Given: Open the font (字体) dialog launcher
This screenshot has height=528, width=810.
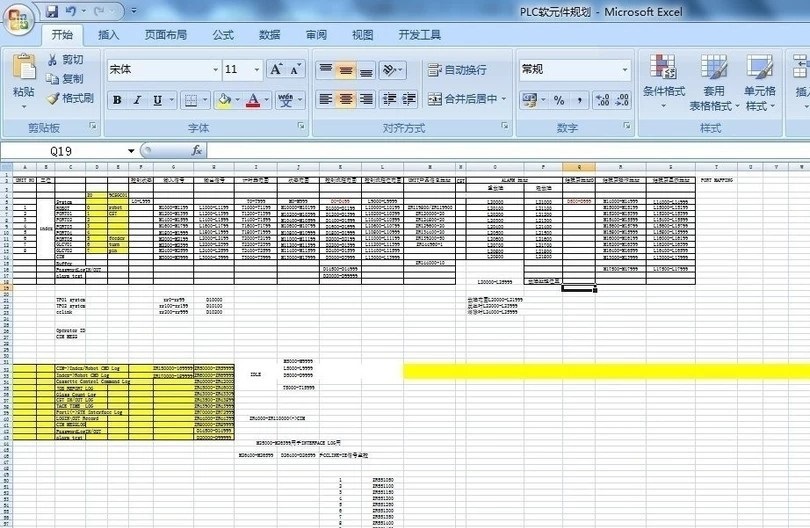Looking at the screenshot, I should (301, 126).
